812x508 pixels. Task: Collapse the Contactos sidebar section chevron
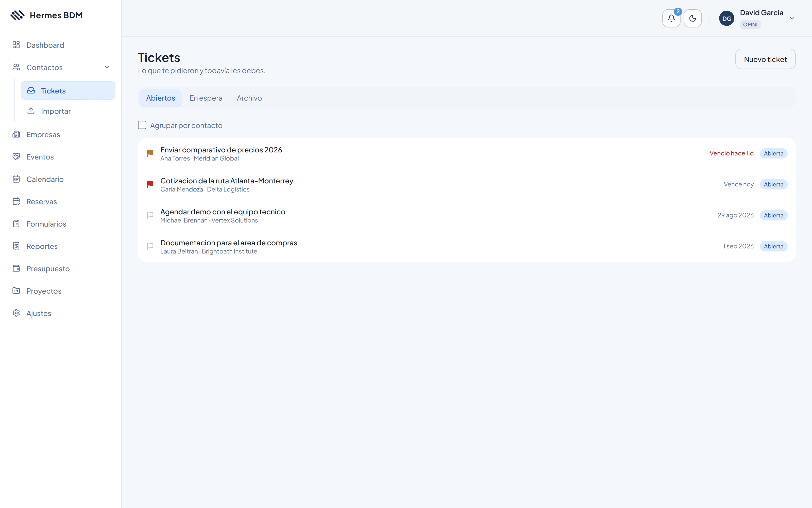(x=107, y=67)
